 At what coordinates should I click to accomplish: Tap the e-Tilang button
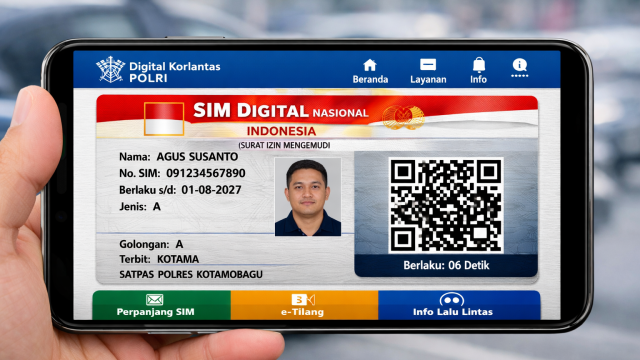[304, 305]
